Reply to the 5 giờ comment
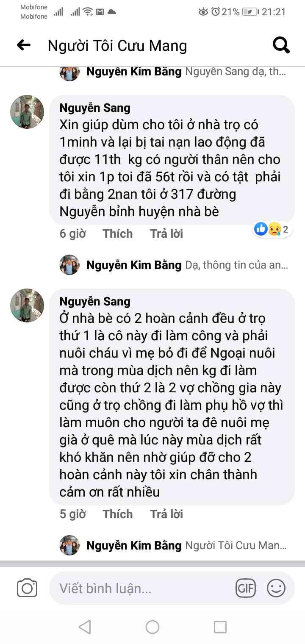The height and width of the screenshot is (644, 305). [166, 514]
